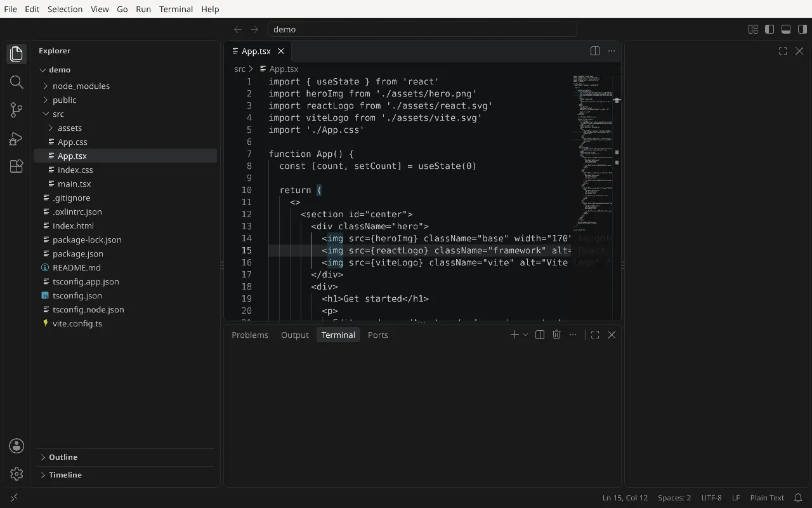The width and height of the screenshot is (812, 508).
Task: Open the Explorer view in the activity bar
Action: tap(16, 54)
